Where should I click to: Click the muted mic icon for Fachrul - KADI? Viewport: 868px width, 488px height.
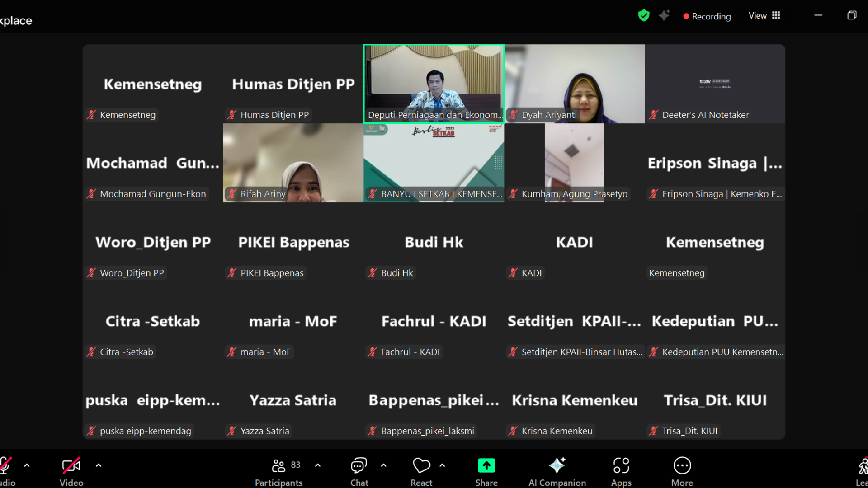click(x=373, y=352)
